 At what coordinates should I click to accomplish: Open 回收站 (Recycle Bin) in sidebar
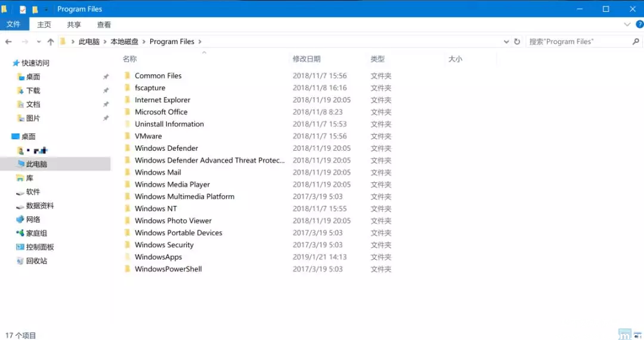tap(36, 261)
